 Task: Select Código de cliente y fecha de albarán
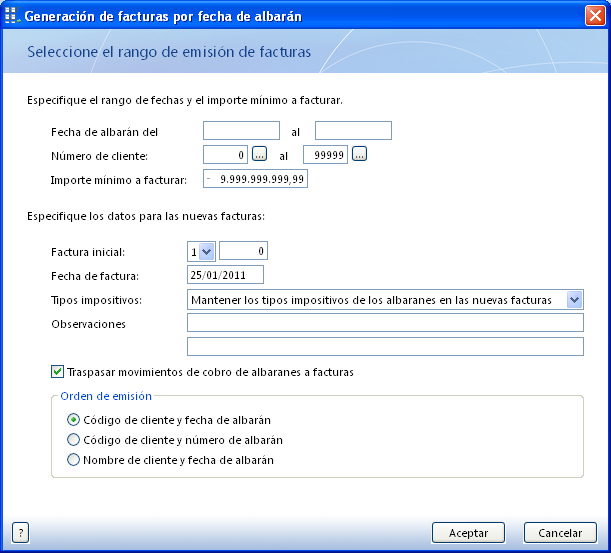tap(73, 420)
